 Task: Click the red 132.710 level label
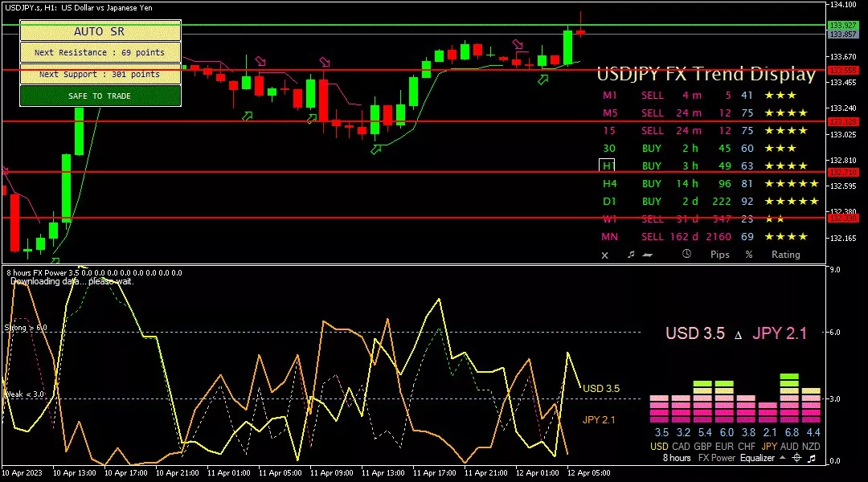coord(842,173)
